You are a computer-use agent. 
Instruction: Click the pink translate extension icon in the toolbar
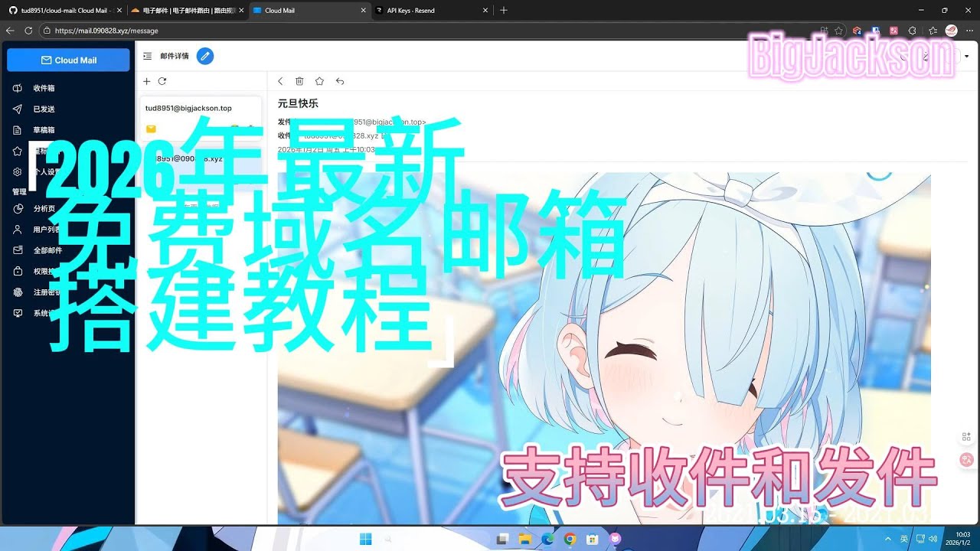893,31
